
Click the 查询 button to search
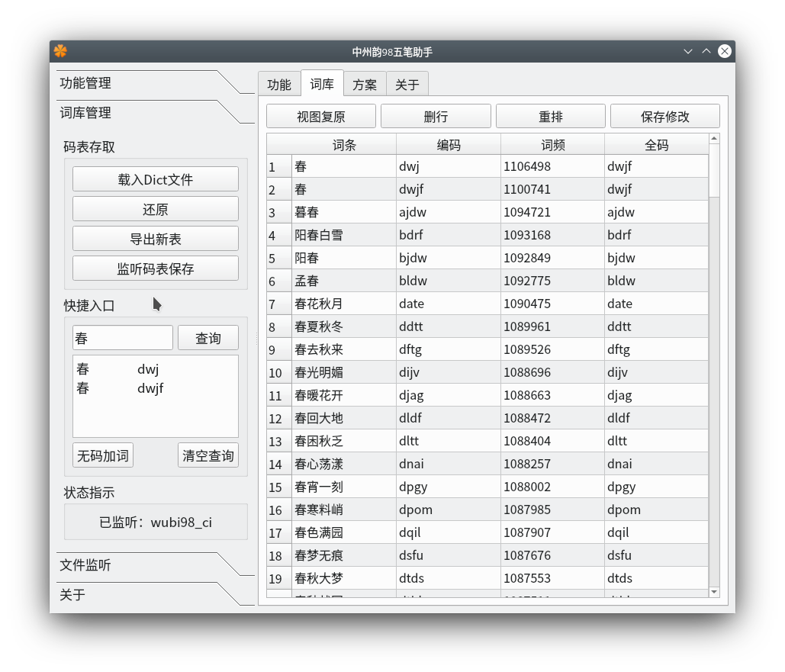coord(208,337)
